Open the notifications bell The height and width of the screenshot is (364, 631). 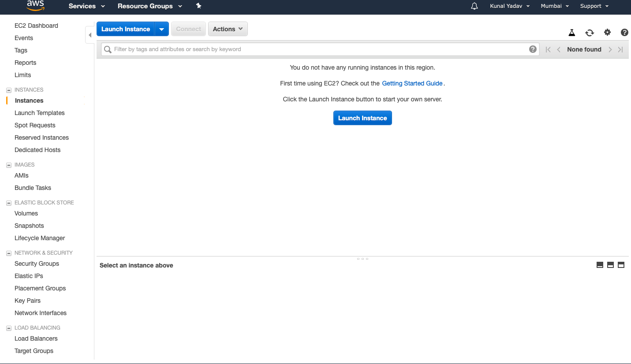[474, 6]
